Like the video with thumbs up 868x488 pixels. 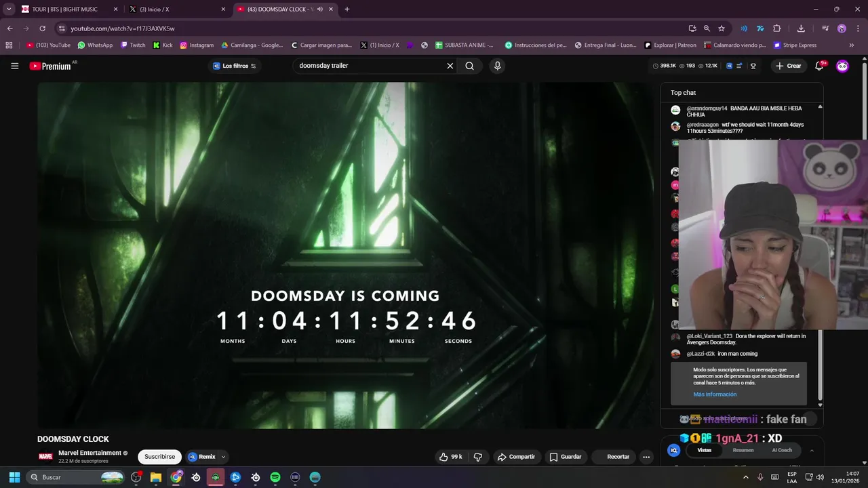pyautogui.click(x=451, y=457)
